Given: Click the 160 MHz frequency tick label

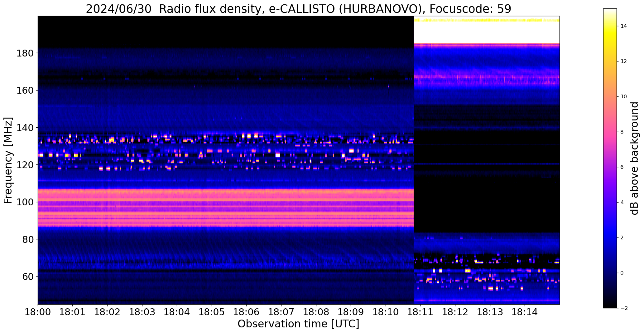Looking at the screenshot, I should point(24,91).
